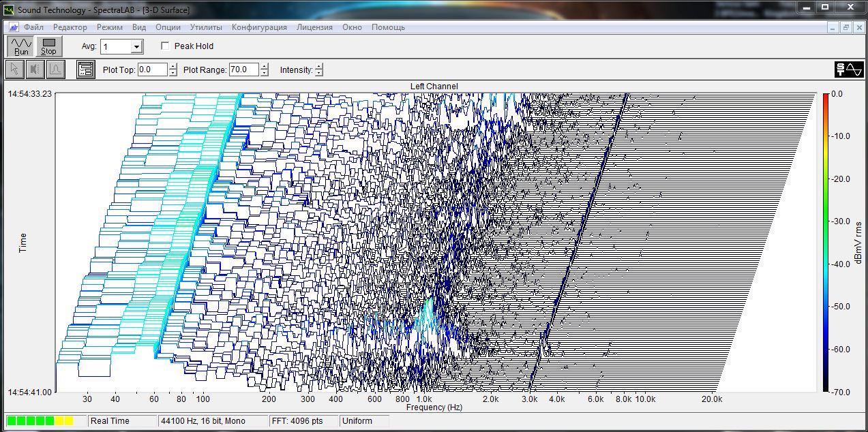Open the plot settings panel icon
This screenshot has height=432, width=868.
pos(86,70)
